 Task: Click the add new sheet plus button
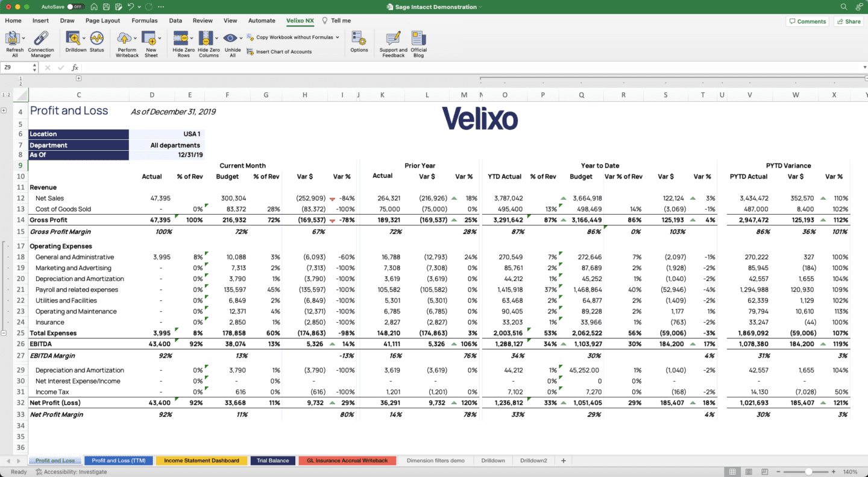point(563,460)
